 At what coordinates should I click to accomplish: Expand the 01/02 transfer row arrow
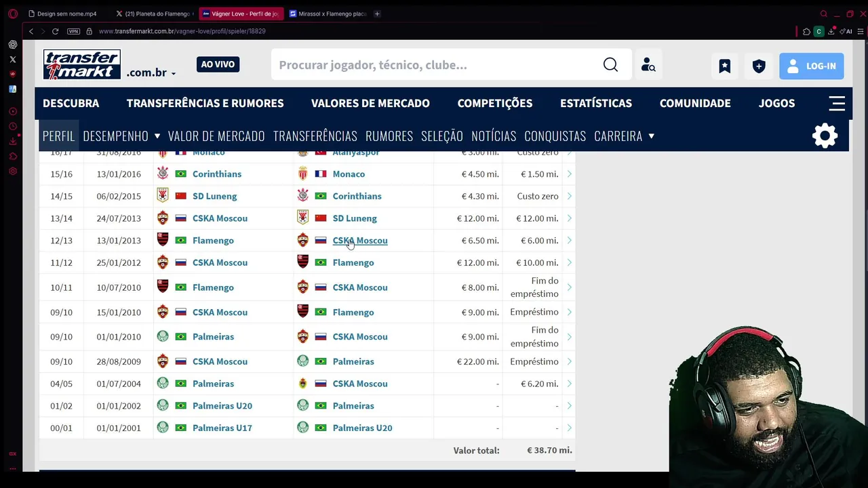point(569,406)
